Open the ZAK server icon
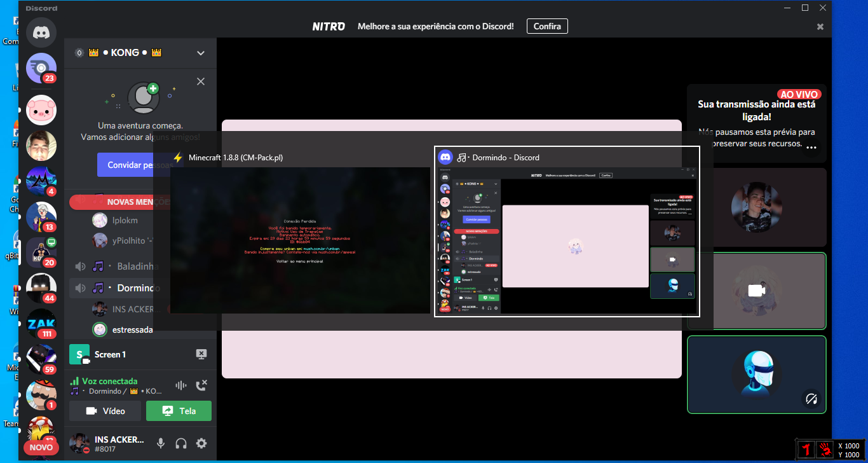 coord(41,323)
